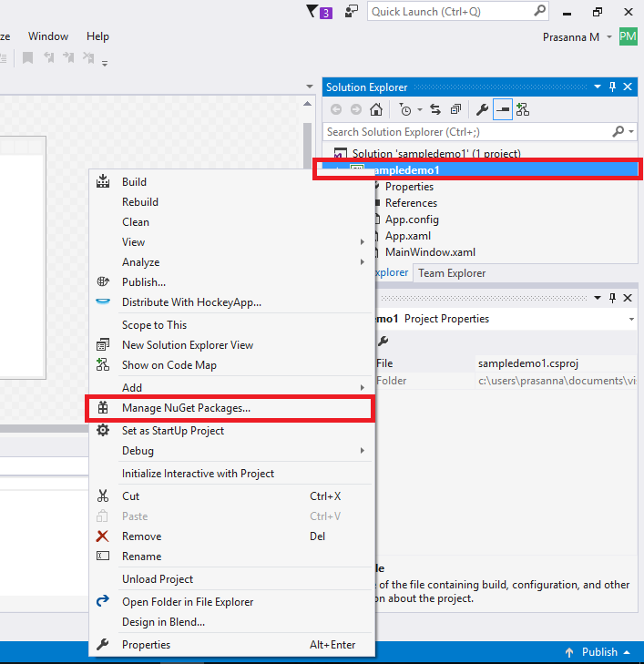Click New Solution Explorer View
The height and width of the screenshot is (664, 644).
coord(231,345)
